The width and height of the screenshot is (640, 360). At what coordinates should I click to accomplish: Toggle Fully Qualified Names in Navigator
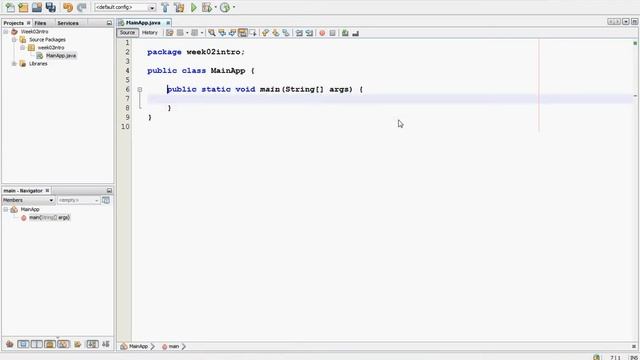(78, 344)
